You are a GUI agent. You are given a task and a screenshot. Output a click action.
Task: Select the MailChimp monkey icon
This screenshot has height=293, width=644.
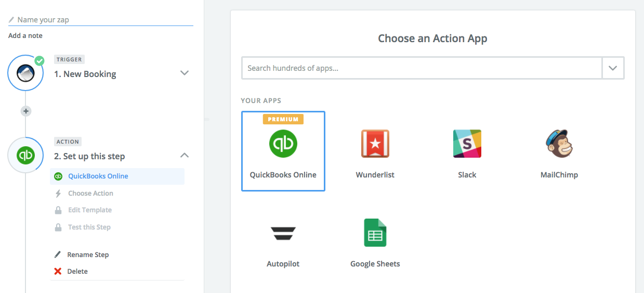[559, 144]
